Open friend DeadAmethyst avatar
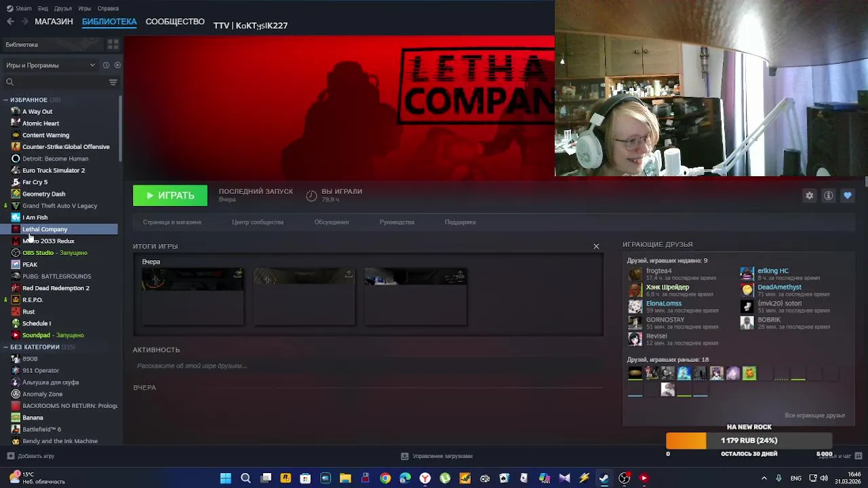This screenshot has height=488, width=868. pyautogui.click(x=747, y=290)
